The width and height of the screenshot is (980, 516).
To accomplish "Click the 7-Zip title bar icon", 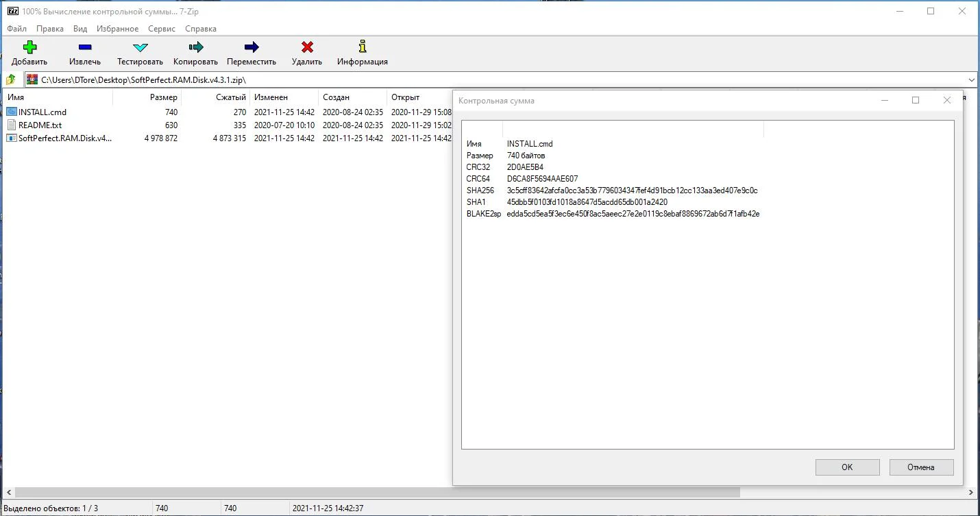I will (12, 12).
